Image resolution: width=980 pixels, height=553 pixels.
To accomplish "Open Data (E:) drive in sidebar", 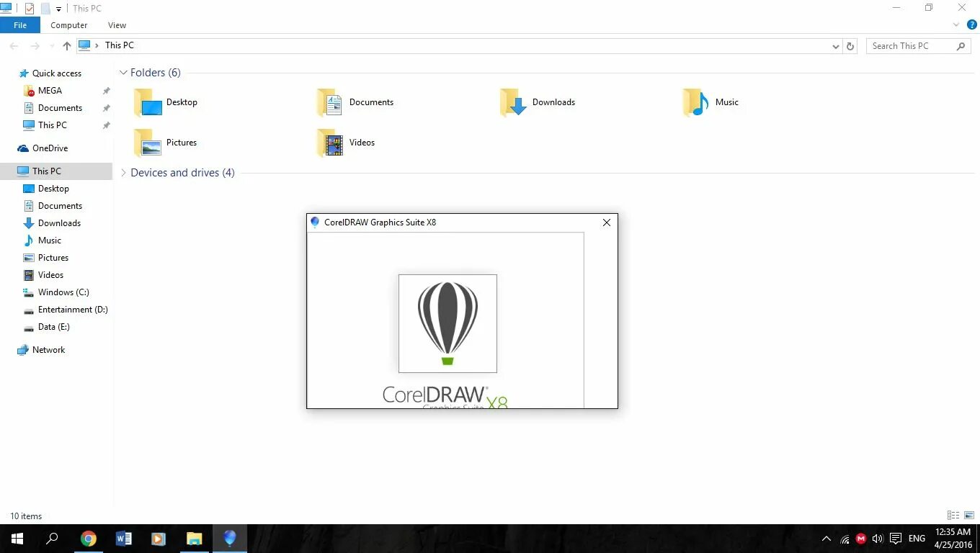I will click(47, 327).
